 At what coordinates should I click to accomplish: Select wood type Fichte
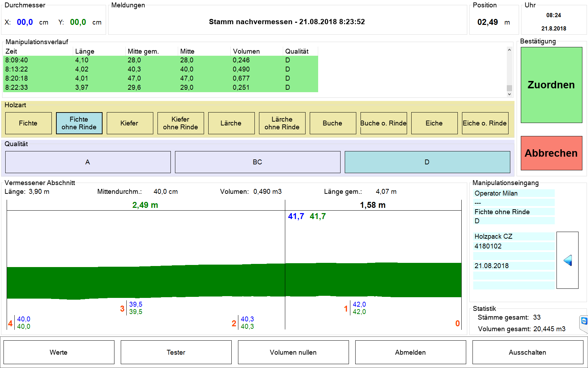tap(28, 123)
